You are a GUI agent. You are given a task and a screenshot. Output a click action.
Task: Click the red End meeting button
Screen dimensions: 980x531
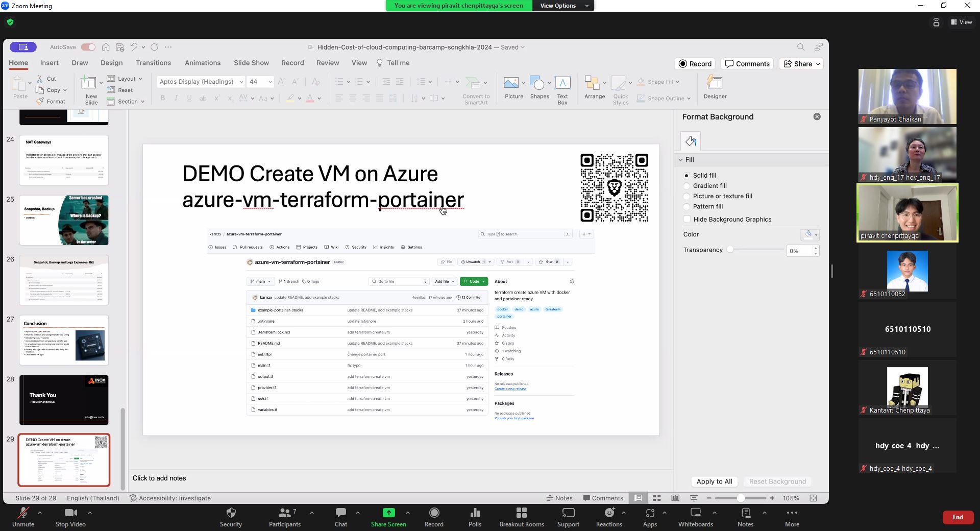click(x=958, y=517)
